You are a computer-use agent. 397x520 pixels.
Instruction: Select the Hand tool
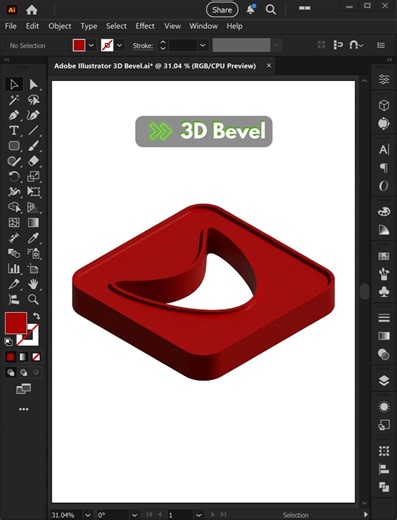click(33, 284)
